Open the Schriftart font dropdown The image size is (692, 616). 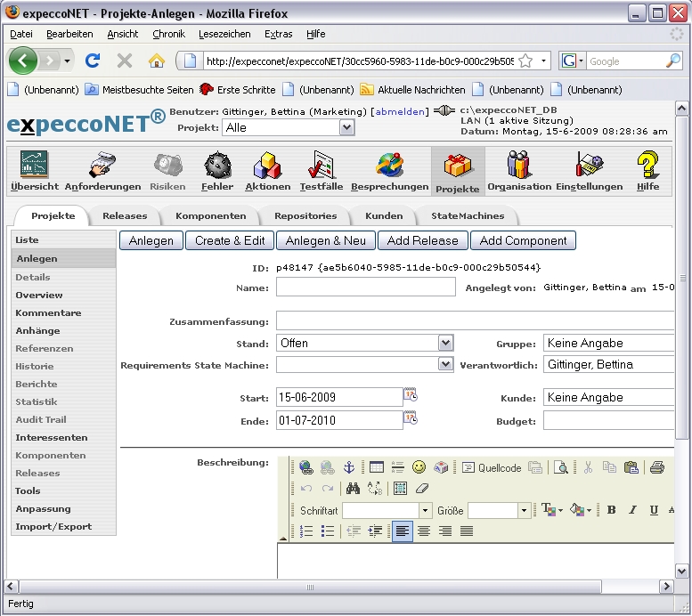pos(425,511)
